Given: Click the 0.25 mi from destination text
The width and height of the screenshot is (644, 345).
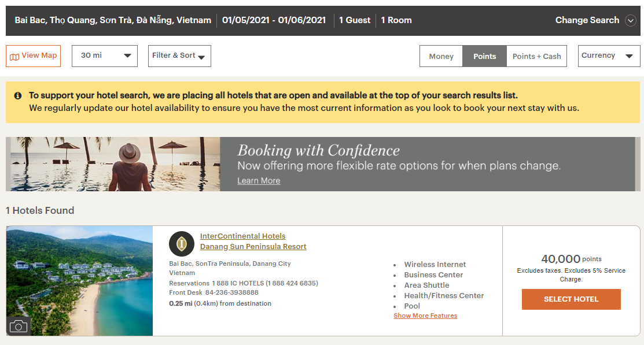Looking at the screenshot, I should (220, 303).
